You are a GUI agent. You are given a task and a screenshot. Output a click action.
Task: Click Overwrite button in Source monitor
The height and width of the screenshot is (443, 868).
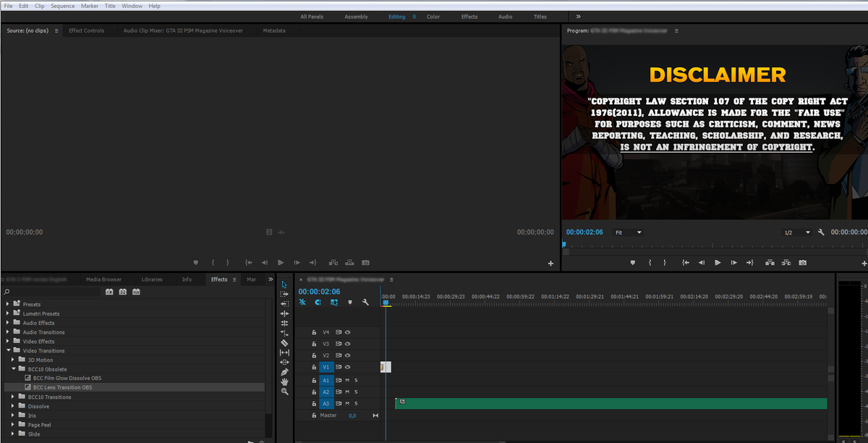pos(349,262)
